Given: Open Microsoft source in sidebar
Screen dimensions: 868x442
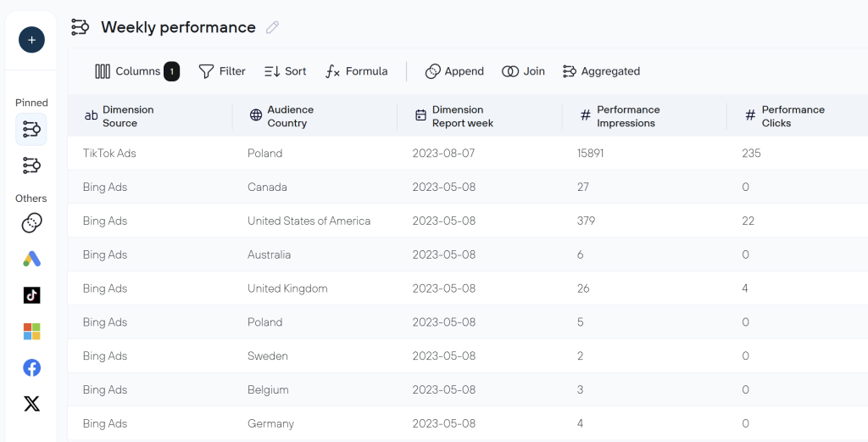Looking at the screenshot, I should click(x=31, y=332).
